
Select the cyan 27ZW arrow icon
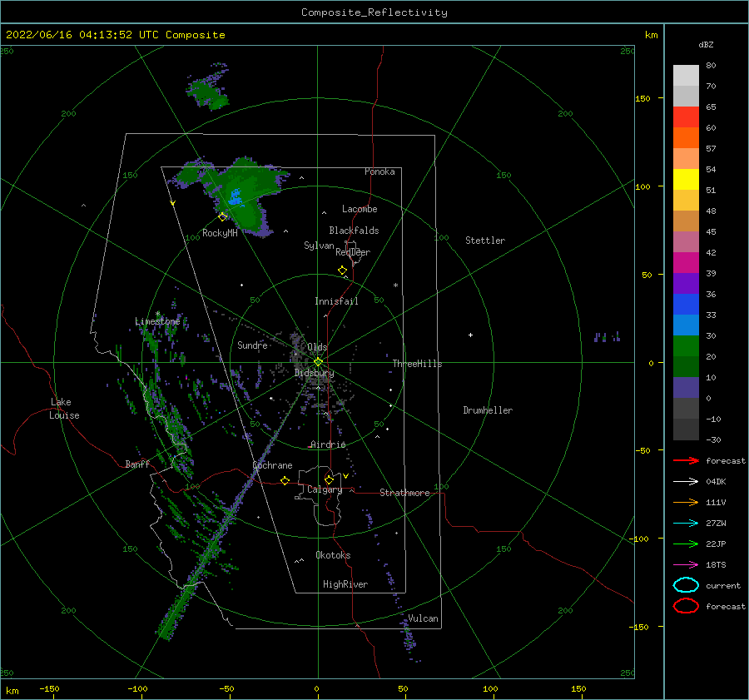[686, 523]
